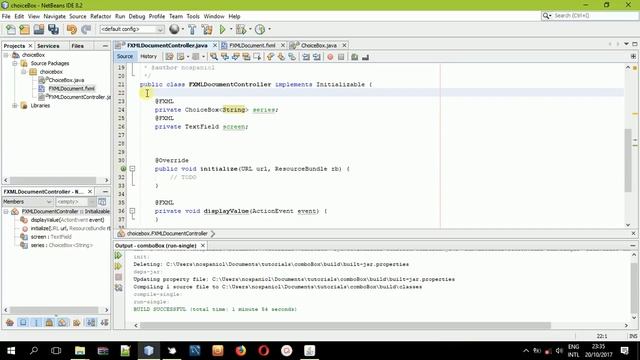
Task: Open the Navigate menu
Action: 54,16
